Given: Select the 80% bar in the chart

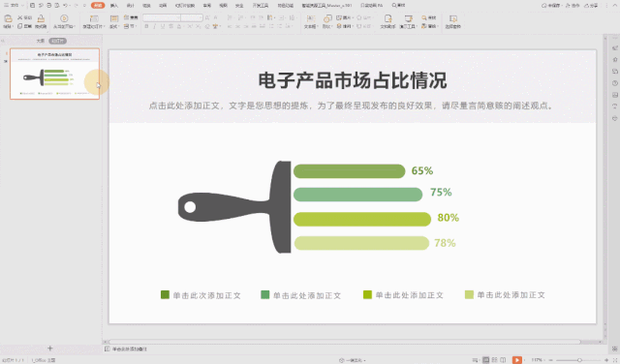Looking at the screenshot, I should [362, 220].
